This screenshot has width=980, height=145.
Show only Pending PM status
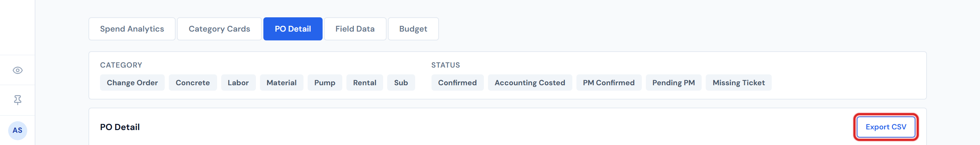point(673,83)
